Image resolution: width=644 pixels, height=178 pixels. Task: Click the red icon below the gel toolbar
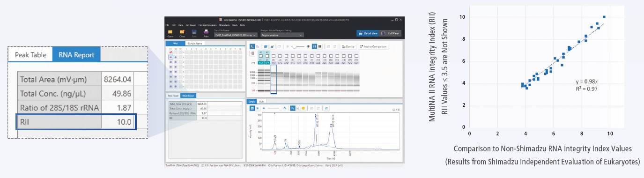tap(252, 53)
